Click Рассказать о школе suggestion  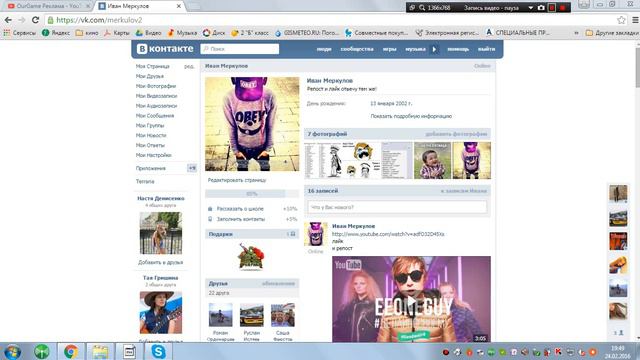click(240, 209)
